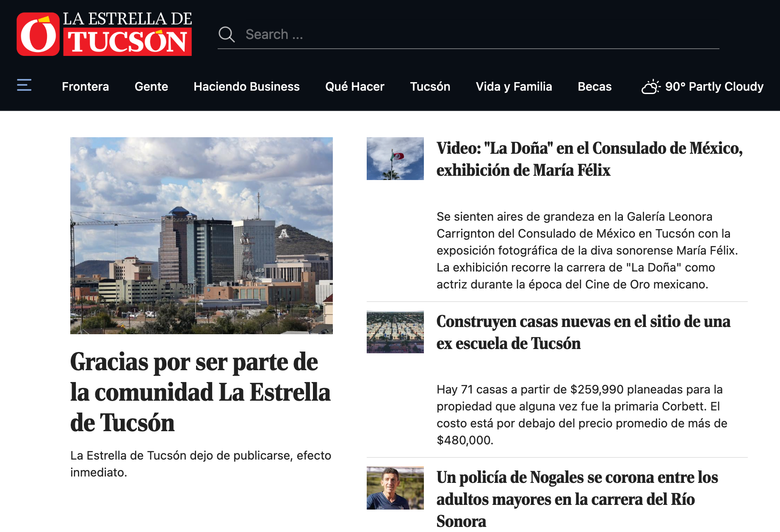Click the aerial houses thumbnail
This screenshot has width=780, height=532.
point(395,332)
